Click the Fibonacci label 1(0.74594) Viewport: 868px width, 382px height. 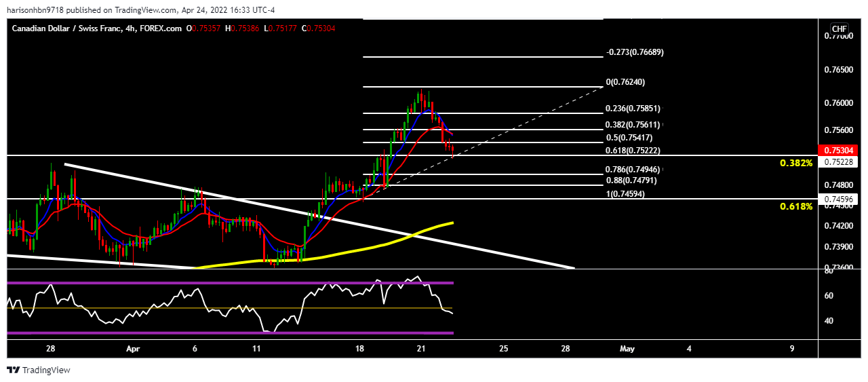pos(625,194)
